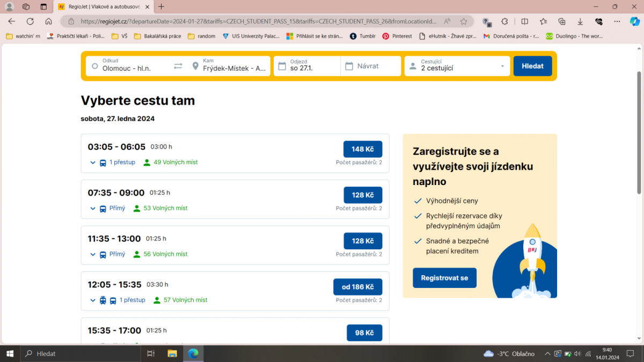The image size is (644, 362).
Task: Expand details of the 07:35 - 09:00 connection
Action: coord(92,209)
